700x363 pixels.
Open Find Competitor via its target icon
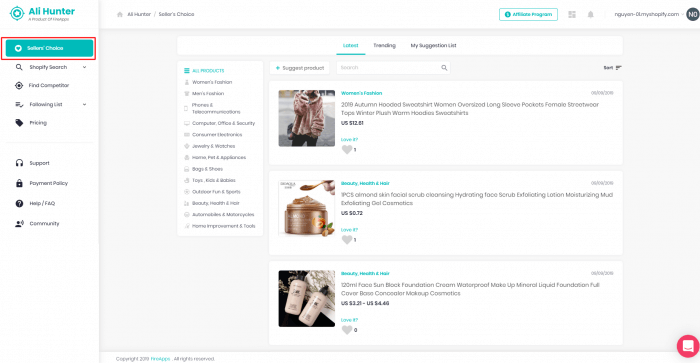point(19,85)
